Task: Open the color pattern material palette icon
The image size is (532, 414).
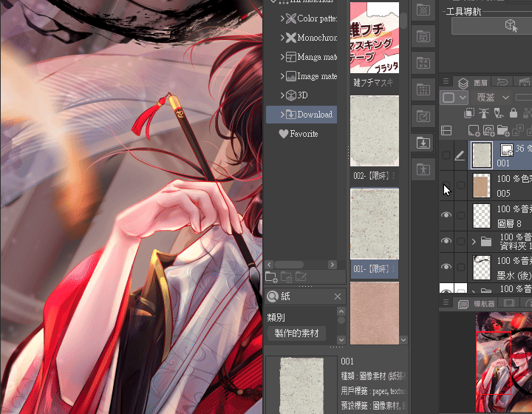Action: point(423,10)
